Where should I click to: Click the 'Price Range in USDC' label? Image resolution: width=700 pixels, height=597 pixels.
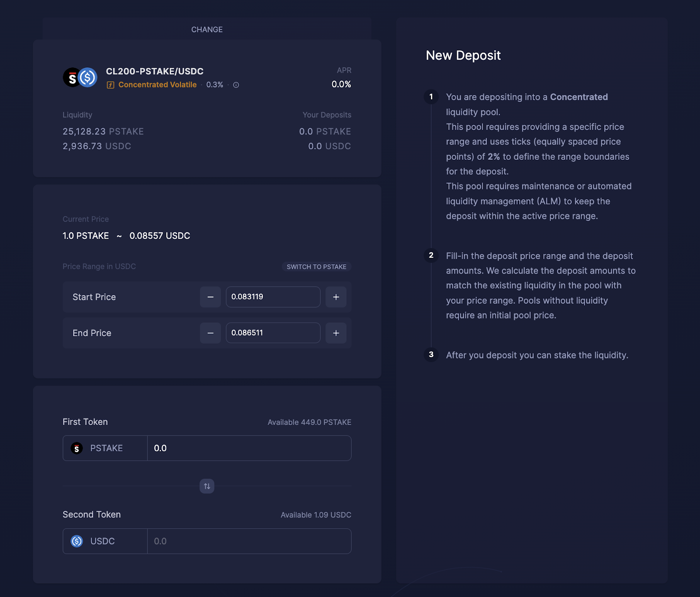click(99, 267)
